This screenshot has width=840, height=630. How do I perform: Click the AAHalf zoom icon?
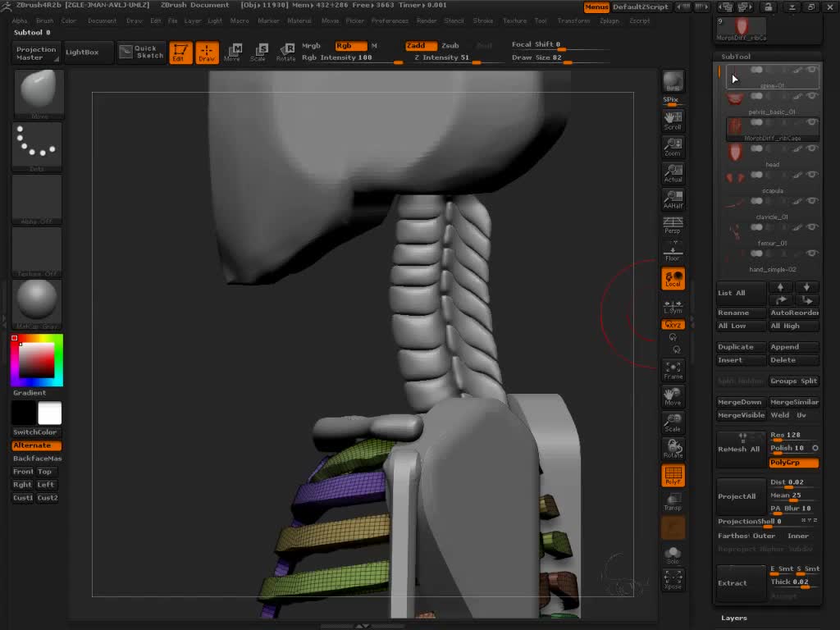coord(673,199)
